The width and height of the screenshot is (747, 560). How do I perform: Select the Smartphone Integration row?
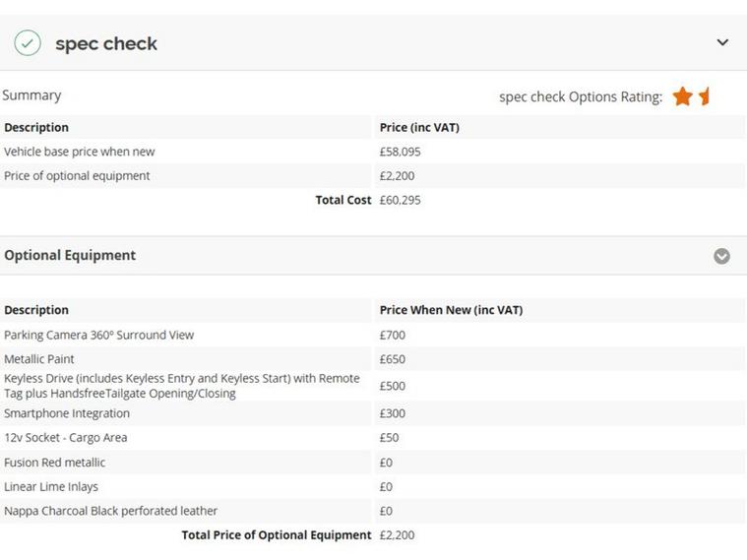point(67,413)
